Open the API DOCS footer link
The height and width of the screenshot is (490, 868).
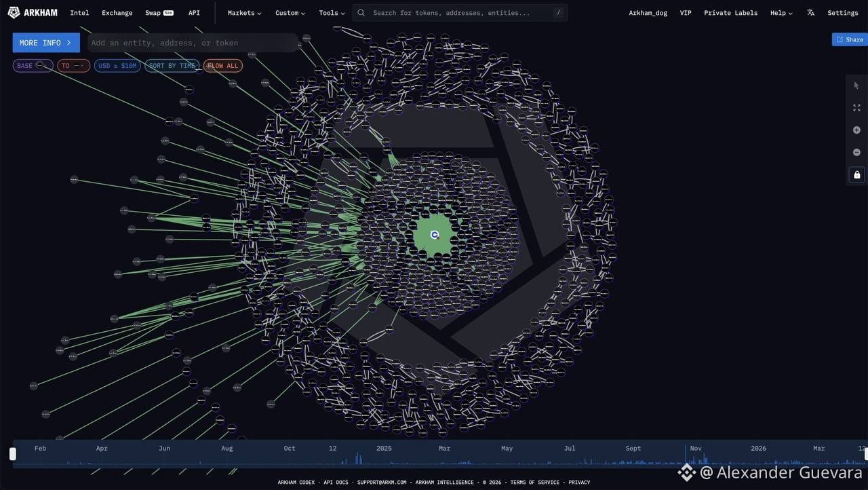point(336,483)
